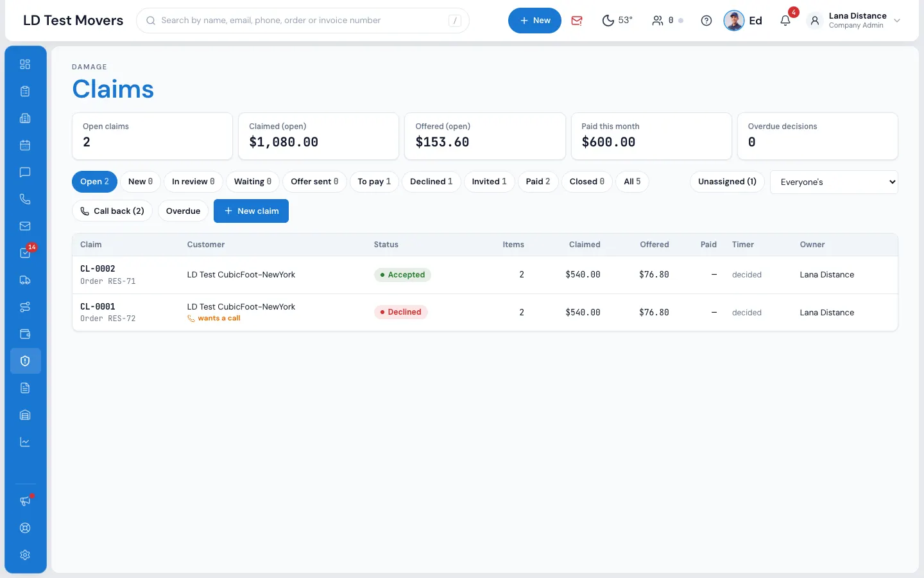
Task: Click Order RES-72 text
Action: tap(108, 319)
